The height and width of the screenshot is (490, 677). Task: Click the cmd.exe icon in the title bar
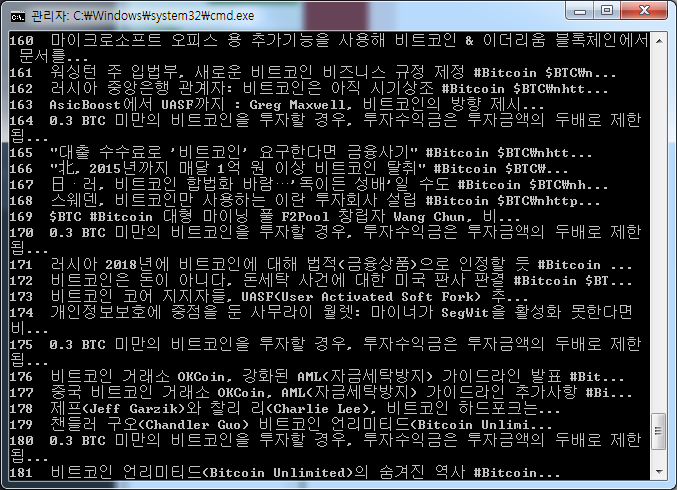tap(18, 16)
